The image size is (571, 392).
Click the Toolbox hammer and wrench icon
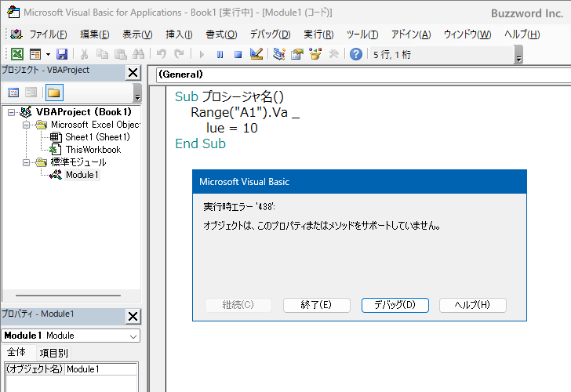(x=333, y=54)
